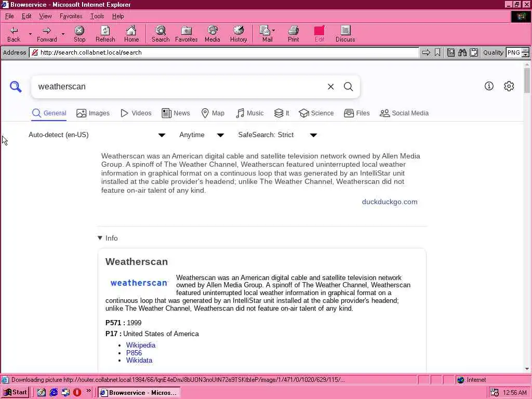Open the Help menu
532x399 pixels.
point(118,16)
